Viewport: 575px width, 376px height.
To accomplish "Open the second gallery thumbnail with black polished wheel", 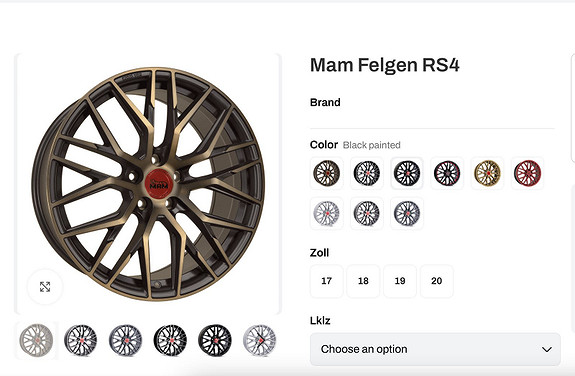I will pos(81,340).
